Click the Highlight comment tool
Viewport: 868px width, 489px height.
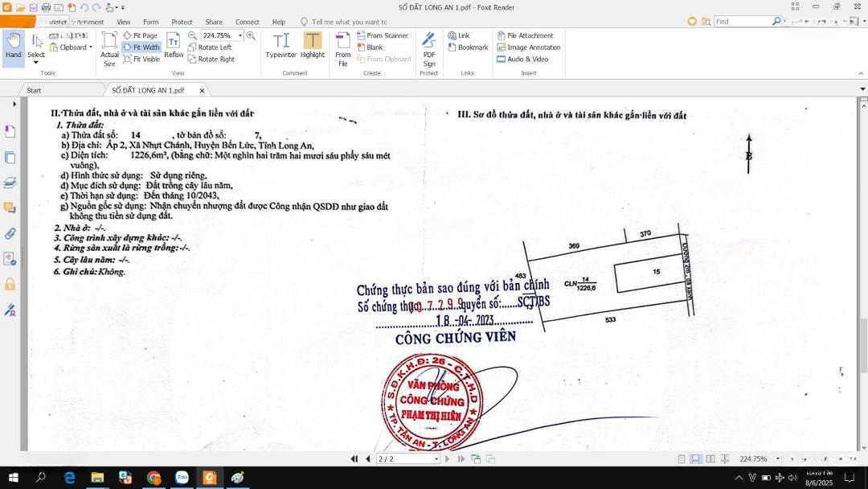313,46
